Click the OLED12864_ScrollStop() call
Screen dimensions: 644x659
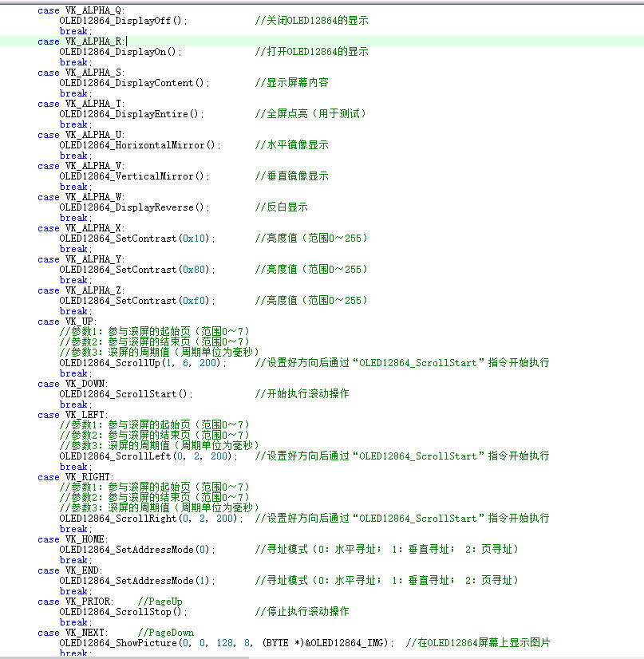[123, 611]
